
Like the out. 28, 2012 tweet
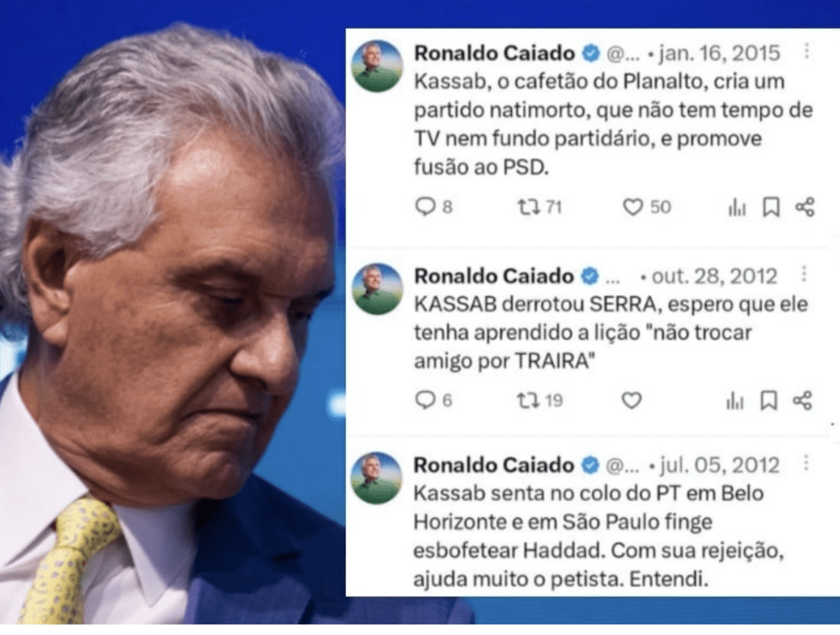(632, 400)
